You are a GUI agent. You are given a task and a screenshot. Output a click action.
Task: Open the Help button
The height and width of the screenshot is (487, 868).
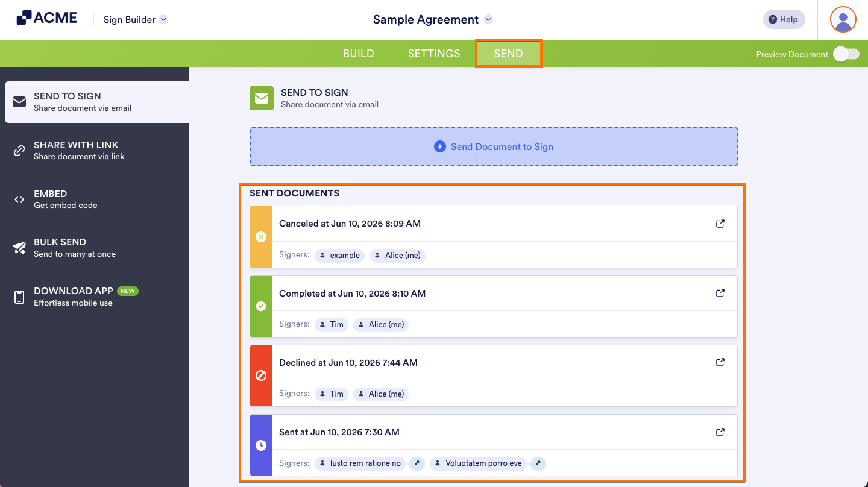tap(784, 19)
